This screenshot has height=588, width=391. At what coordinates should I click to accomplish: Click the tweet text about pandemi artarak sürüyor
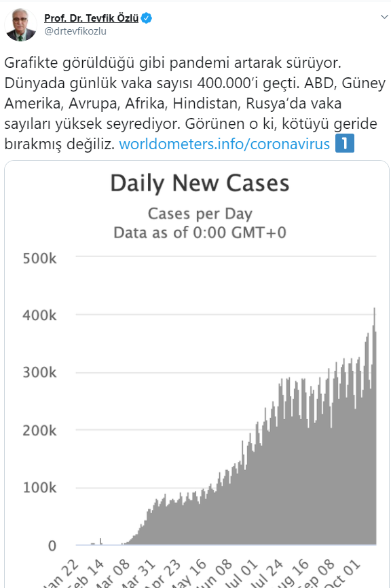(172, 62)
